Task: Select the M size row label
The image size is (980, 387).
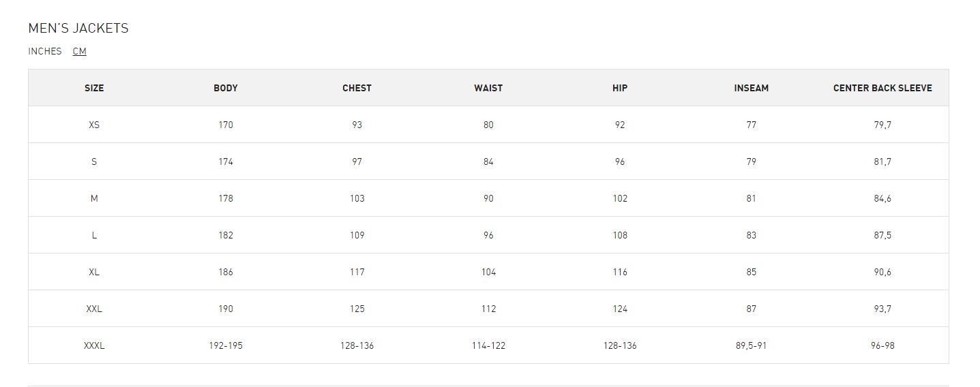Action: [x=94, y=198]
